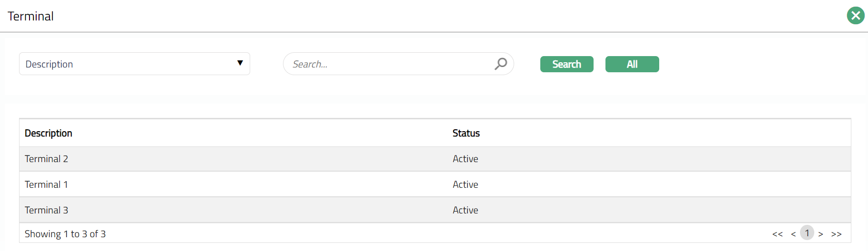Sort by Description column header

pos(49,134)
